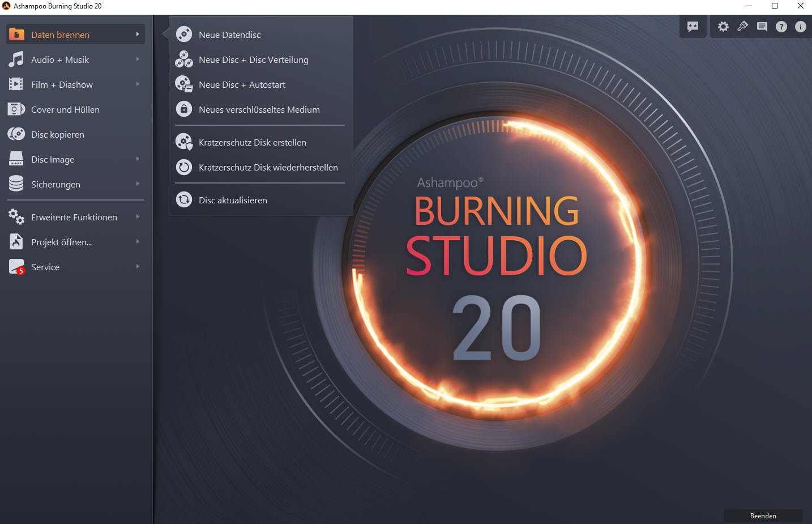Click the Beenden button

pos(763,516)
